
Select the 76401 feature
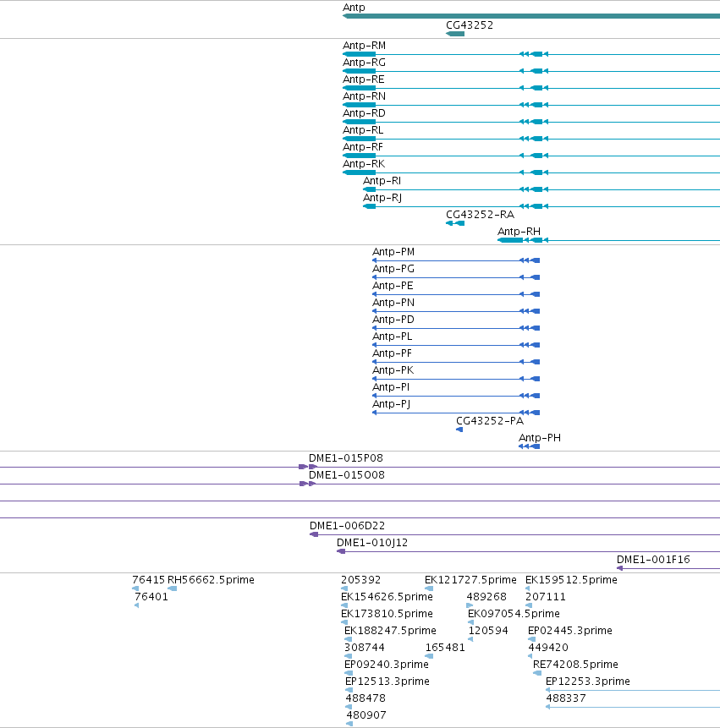(x=136, y=605)
